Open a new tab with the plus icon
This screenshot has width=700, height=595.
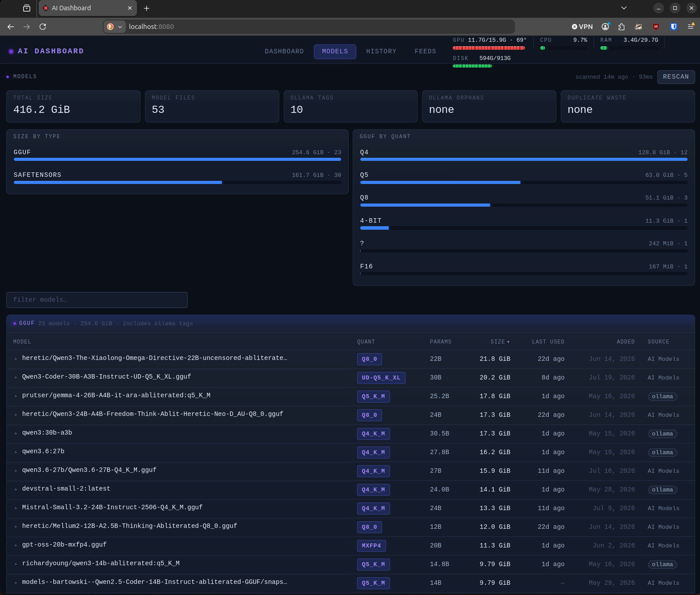pos(146,8)
